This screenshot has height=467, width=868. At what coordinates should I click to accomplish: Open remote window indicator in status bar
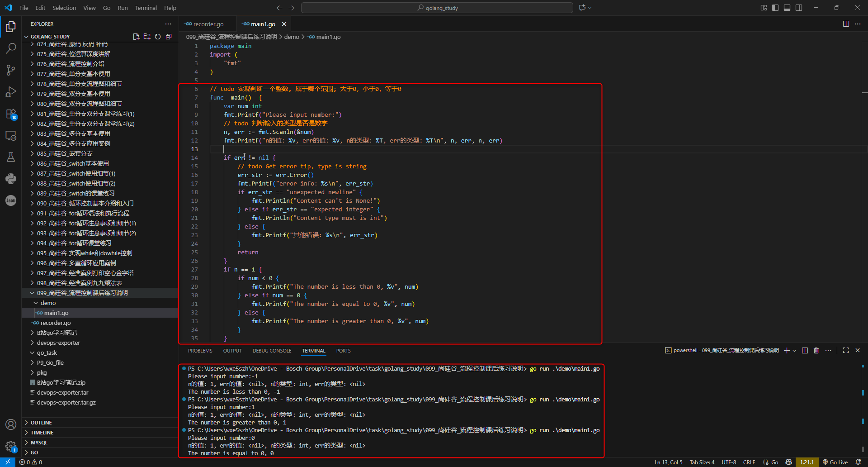tap(8, 462)
